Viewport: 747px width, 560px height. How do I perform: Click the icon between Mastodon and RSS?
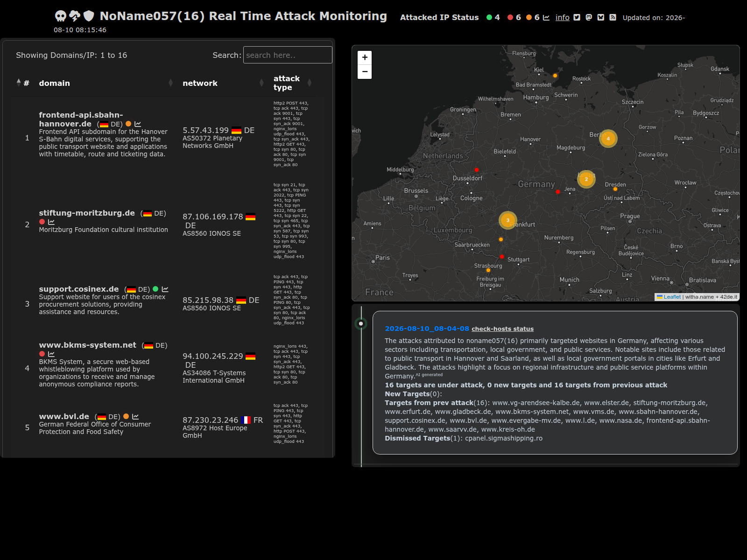pyautogui.click(x=601, y=18)
